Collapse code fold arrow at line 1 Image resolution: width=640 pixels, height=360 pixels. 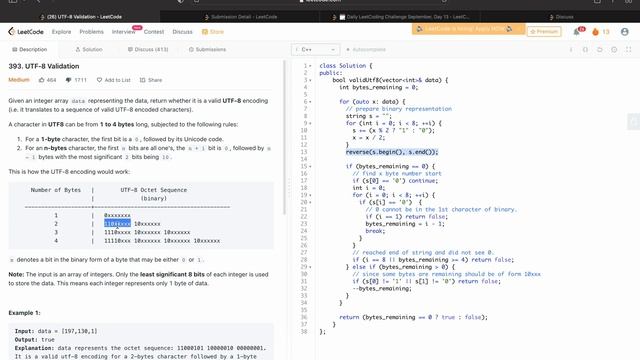[310, 66]
